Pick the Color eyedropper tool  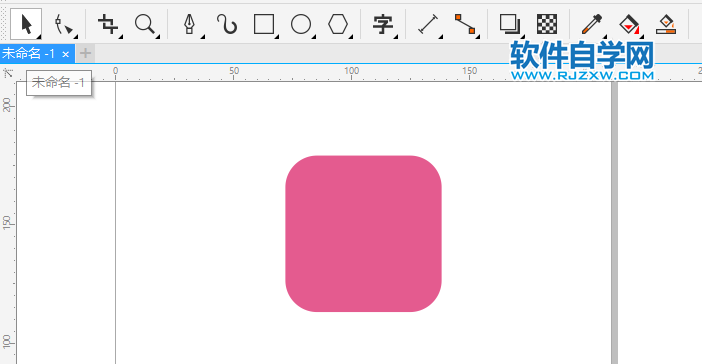[x=592, y=24]
